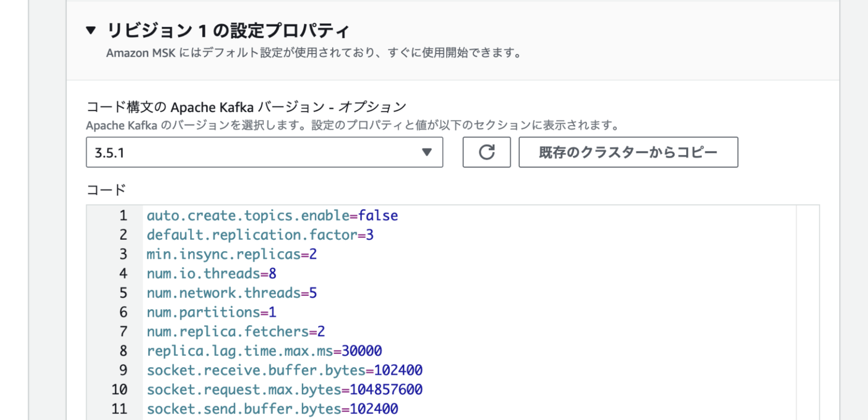Click the value false in first code line
Image resolution: width=868 pixels, height=420 pixels.
point(377,215)
